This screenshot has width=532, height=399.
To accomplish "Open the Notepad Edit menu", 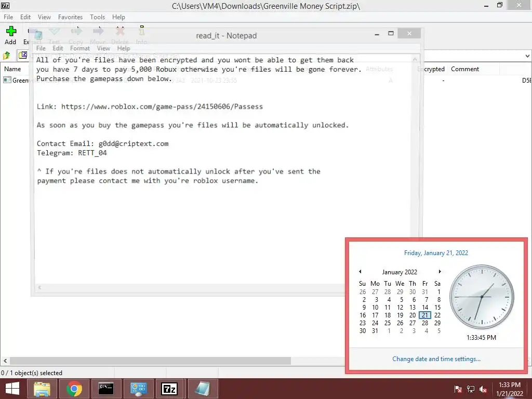I will (58, 48).
